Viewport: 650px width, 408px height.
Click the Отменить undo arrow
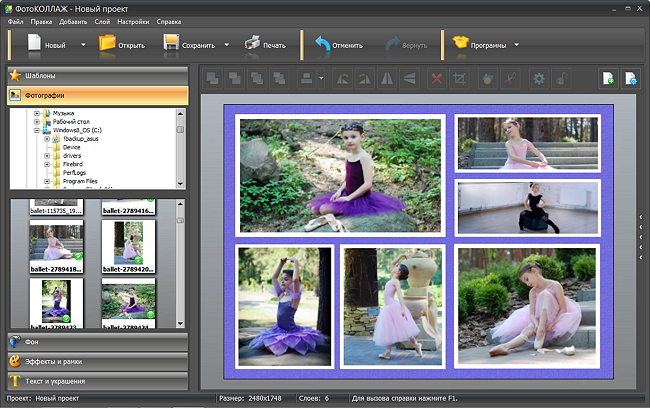[322, 44]
